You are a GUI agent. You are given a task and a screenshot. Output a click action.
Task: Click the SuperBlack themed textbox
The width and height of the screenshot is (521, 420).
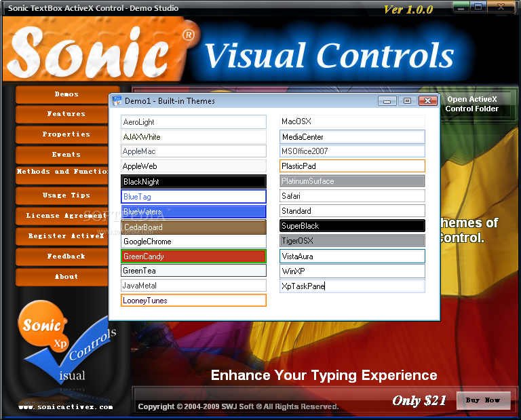pyautogui.click(x=352, y=226)
